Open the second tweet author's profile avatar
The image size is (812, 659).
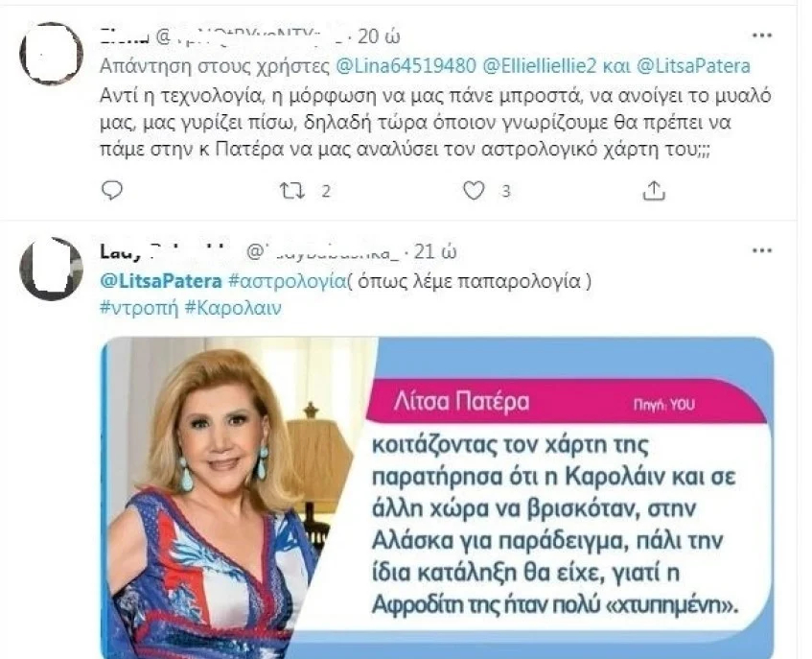pos(51,269)
